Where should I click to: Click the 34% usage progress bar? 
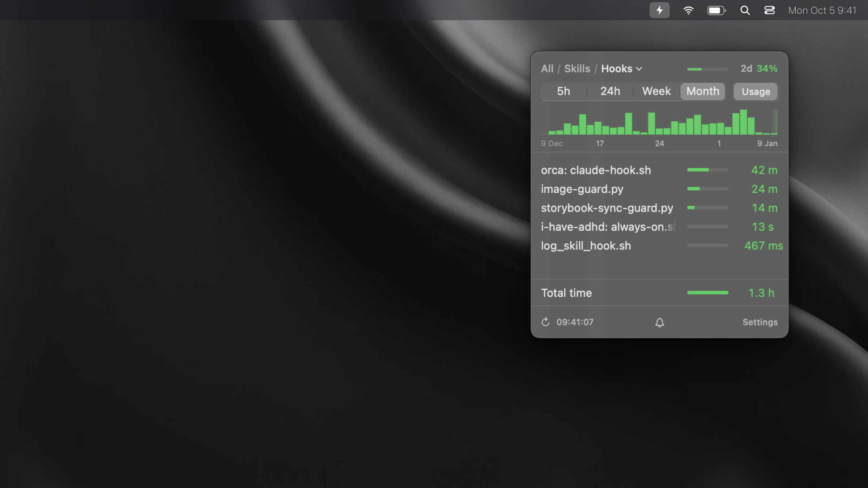click(707, 69)
